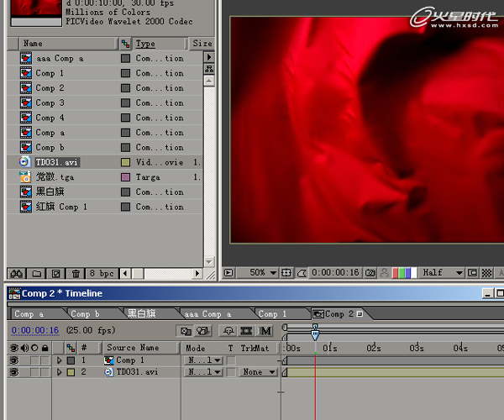Expand the TD031.avi layer properties
Viewport: 504px width, 420px height.
59,372
